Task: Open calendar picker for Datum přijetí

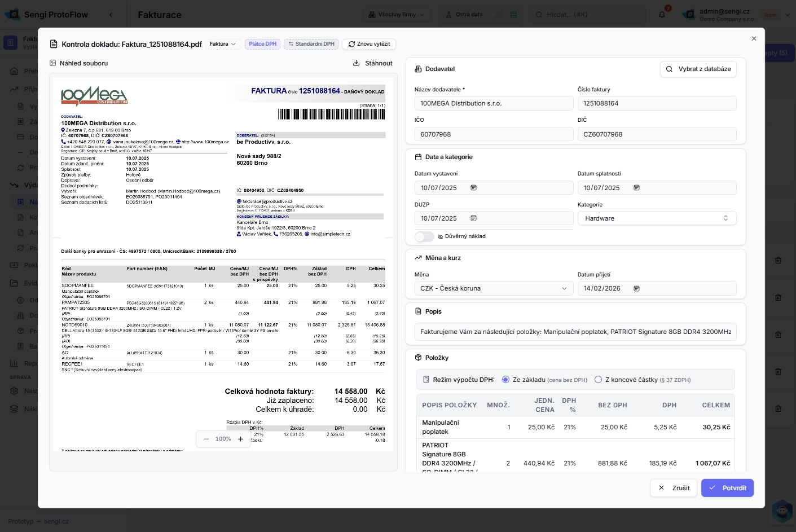Action: click(x=636, y=288)
